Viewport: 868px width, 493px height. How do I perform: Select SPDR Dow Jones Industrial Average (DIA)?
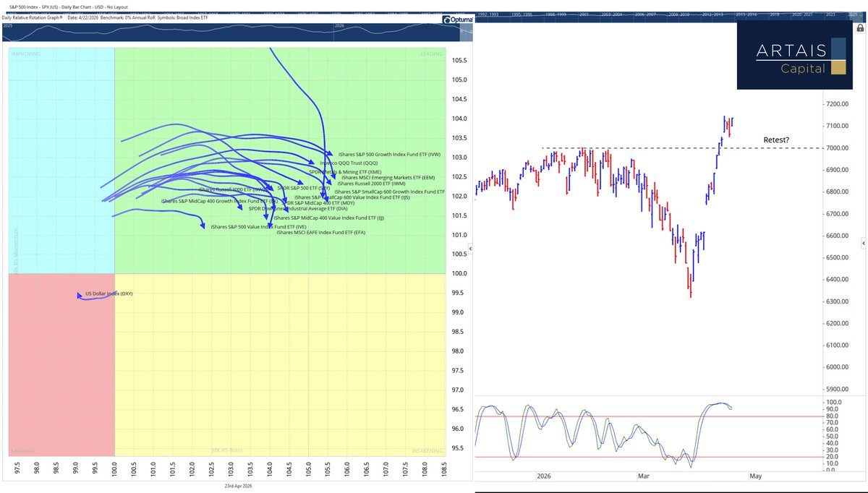298,209
